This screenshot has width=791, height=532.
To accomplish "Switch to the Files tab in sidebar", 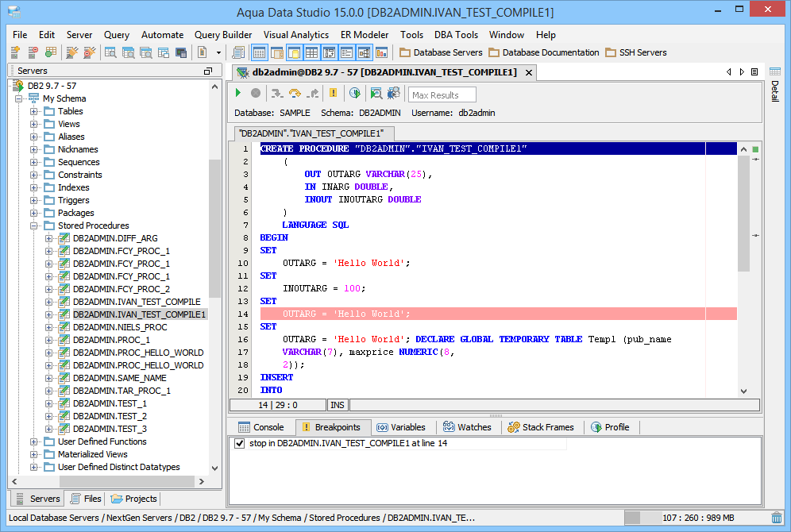I will pos(86,499).
